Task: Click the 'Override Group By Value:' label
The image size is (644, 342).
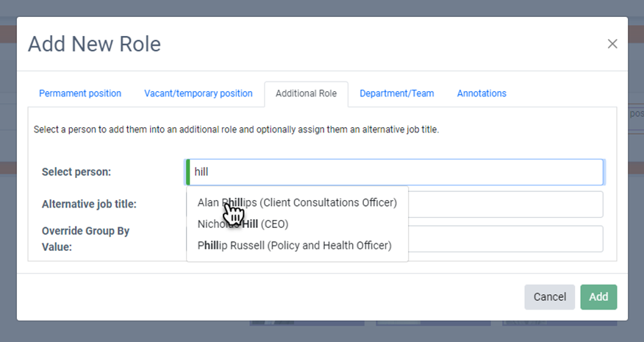Action: [x=85, y=238]
